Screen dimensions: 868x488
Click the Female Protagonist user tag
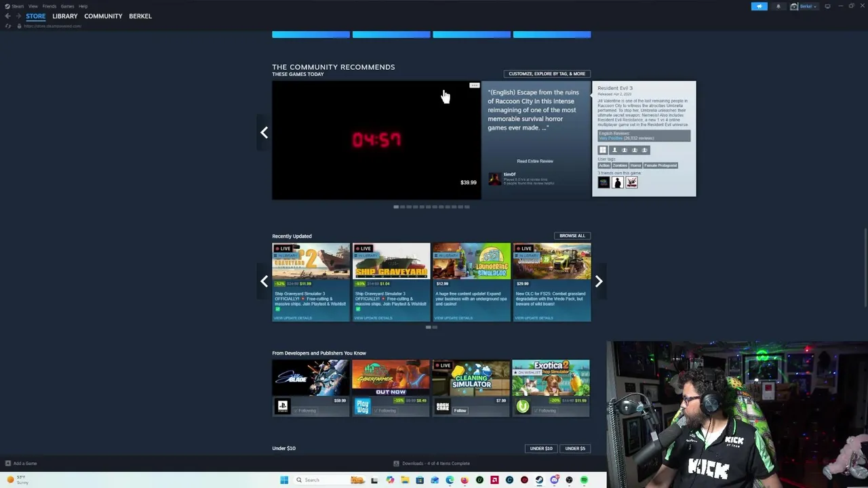[660, 165]
